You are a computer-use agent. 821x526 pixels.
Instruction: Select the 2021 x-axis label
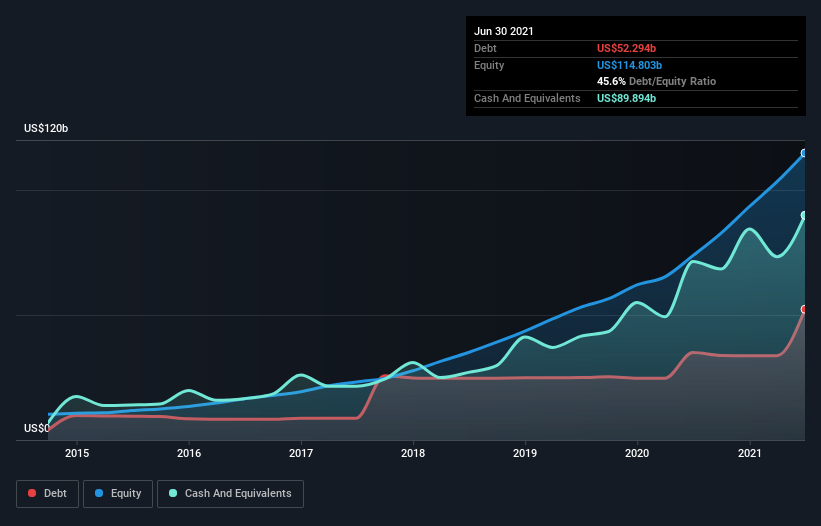click(750, 453)
